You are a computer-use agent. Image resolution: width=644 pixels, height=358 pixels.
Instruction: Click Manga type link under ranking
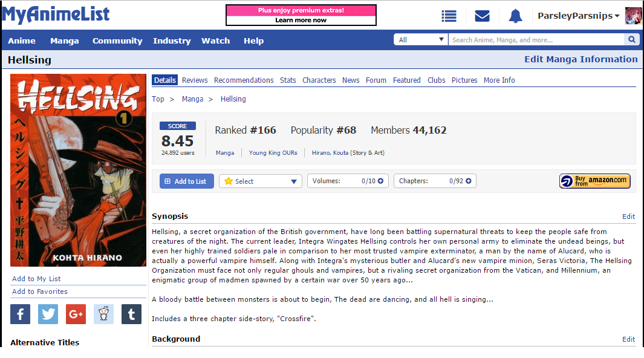[225, 153]
